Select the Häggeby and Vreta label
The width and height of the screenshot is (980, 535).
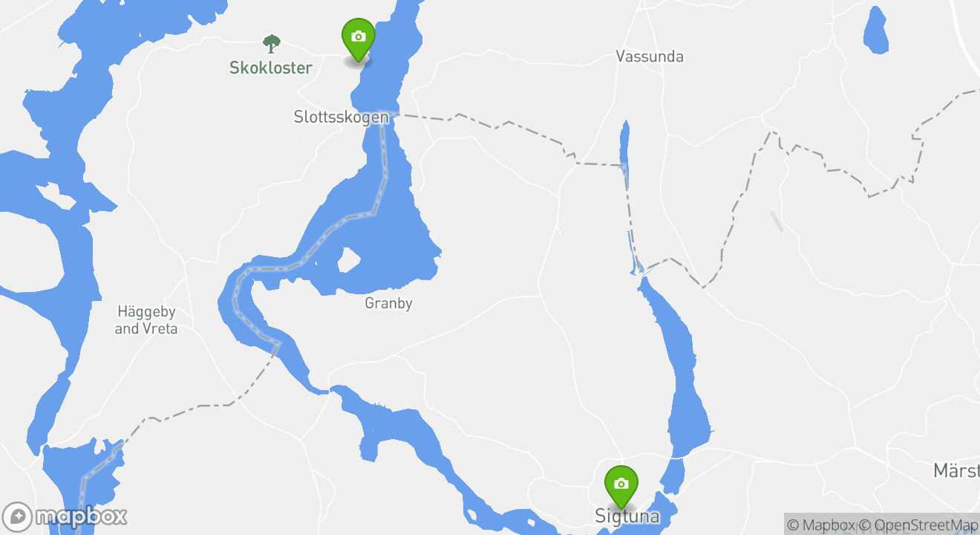pos(146,320)
